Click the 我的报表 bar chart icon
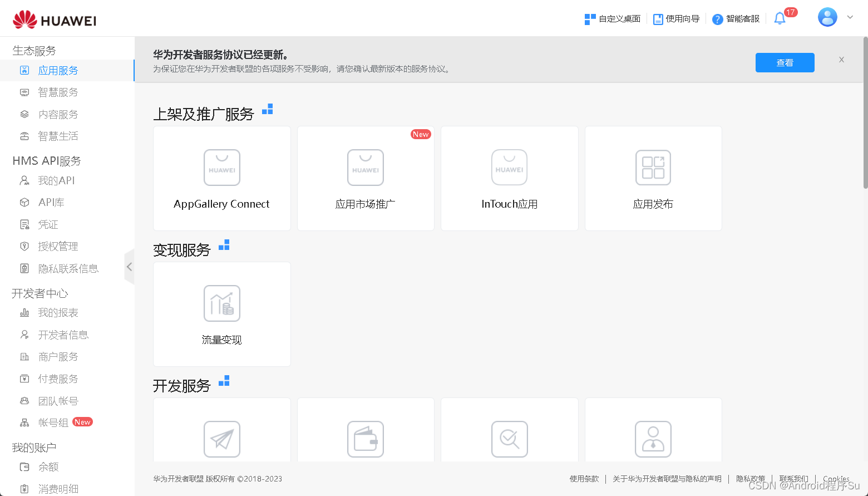The image size is (868, 496). click(x=24, y=313)
